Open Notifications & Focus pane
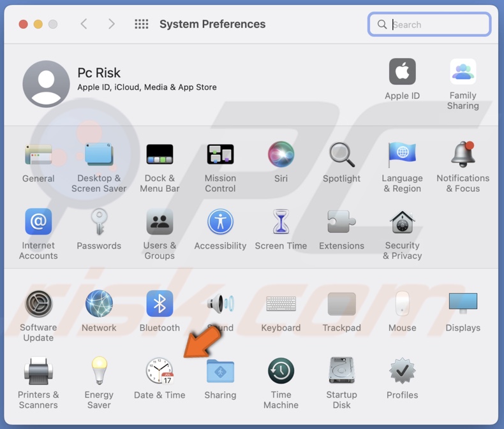The image size is (504, 429). pos(463,156)
